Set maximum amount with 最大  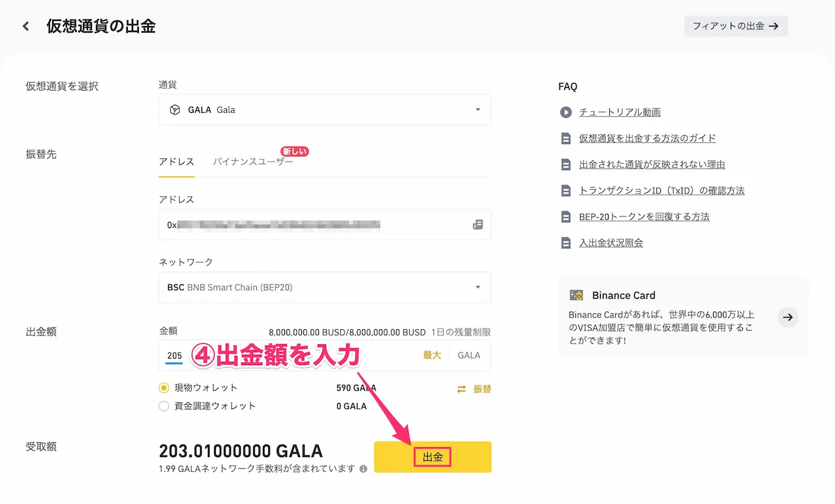click(x=432, y=355)
